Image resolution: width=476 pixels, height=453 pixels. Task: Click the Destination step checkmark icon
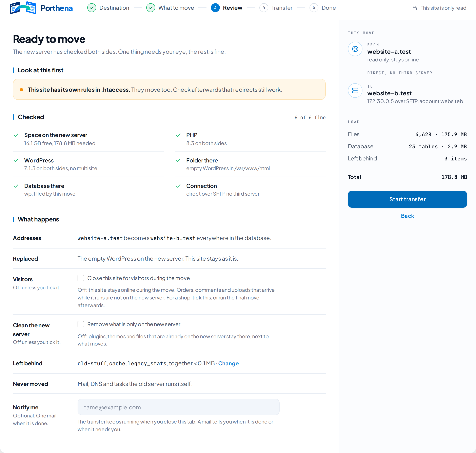[x=92, y=8]
